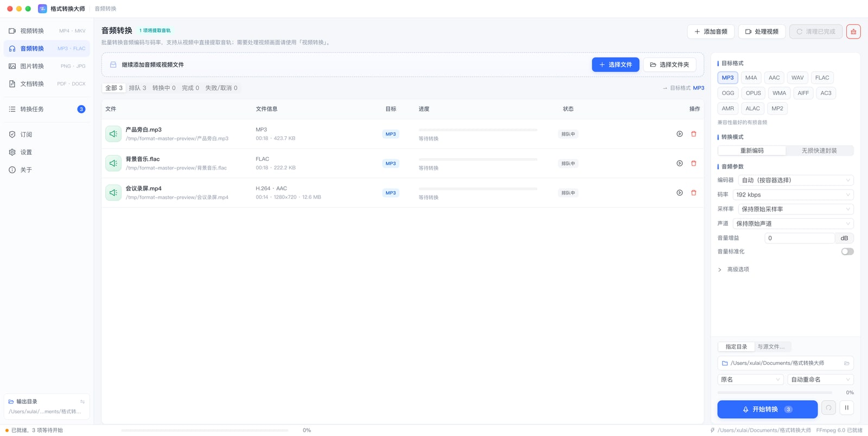
Task: Select FLAC target format
Action: click(x=822, y=78)
